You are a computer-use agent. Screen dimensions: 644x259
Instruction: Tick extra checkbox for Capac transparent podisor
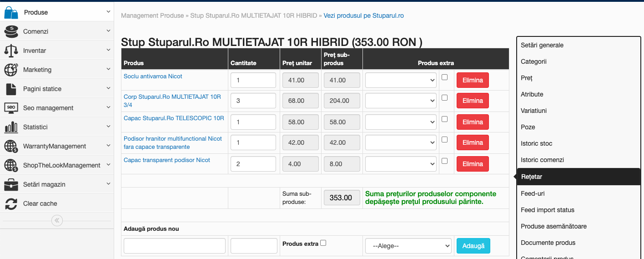click(x=444, y=161)
